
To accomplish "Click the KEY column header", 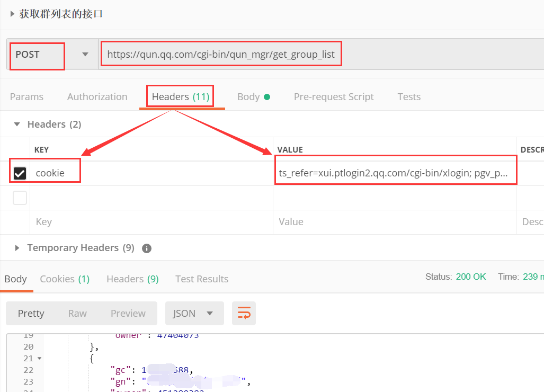I will 42,150.
